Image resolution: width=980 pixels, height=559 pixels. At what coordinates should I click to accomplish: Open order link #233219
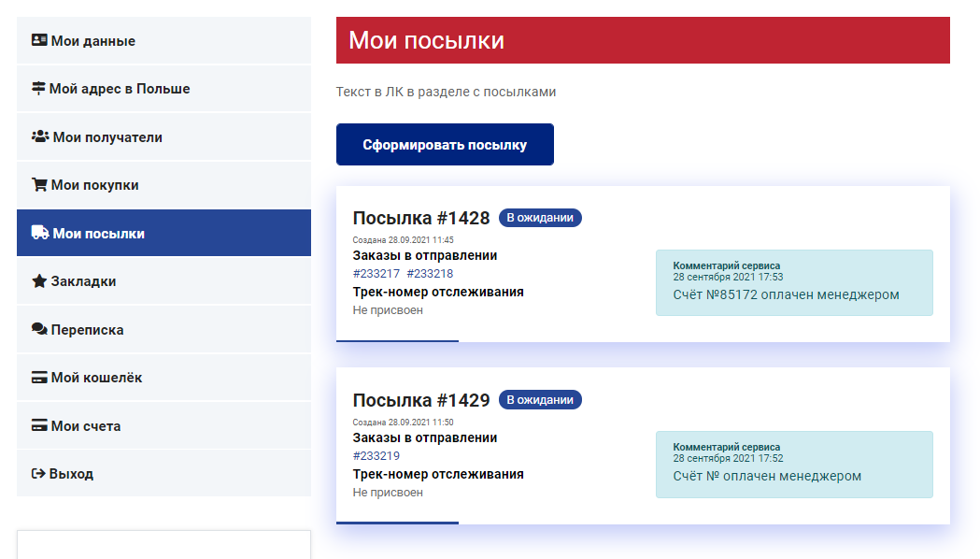tap(376, 456)
